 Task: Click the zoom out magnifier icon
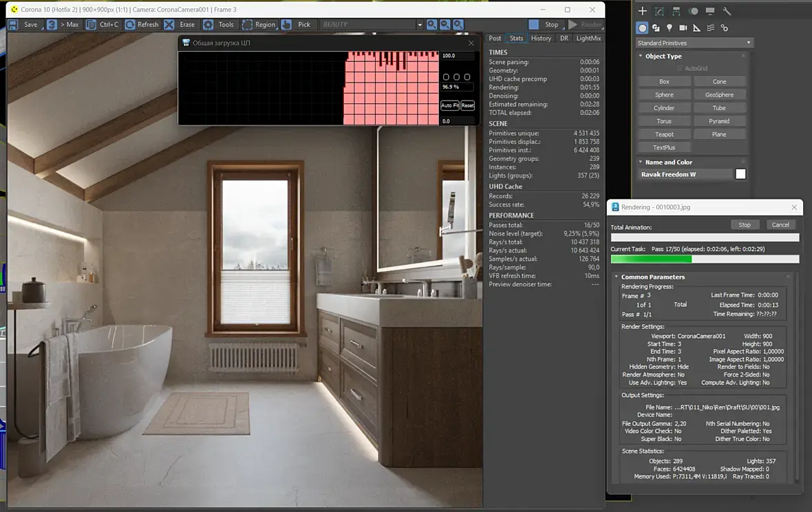(445, 24)
